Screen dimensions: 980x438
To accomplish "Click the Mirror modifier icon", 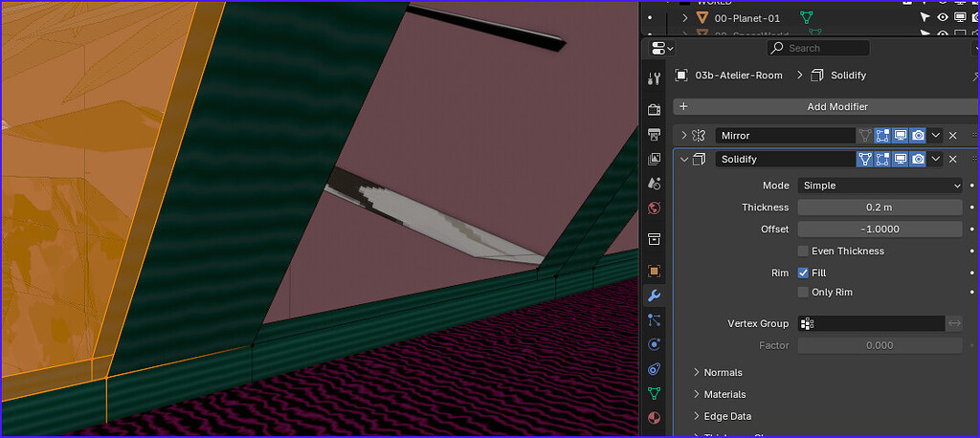I will [x=699, y=135].
